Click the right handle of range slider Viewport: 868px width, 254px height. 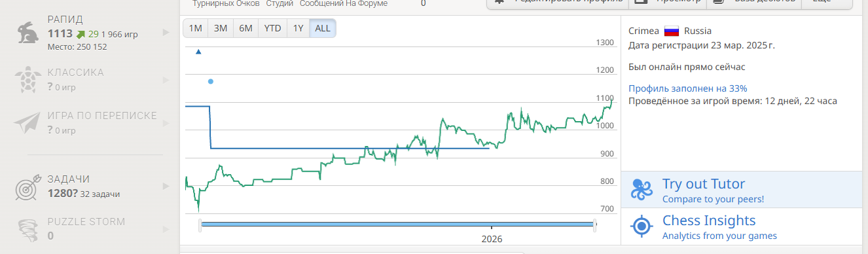[x=594, y=225]
